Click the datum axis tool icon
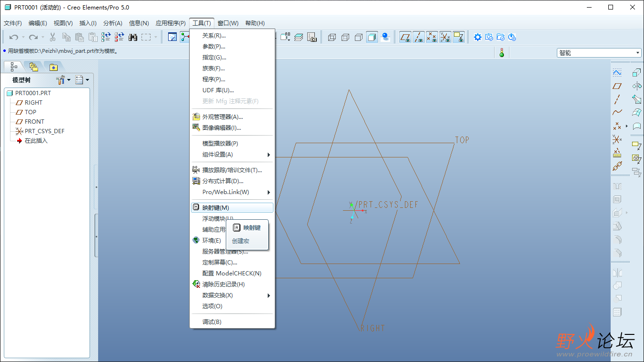Screen dimensions: 644x362 click(617, 99)
